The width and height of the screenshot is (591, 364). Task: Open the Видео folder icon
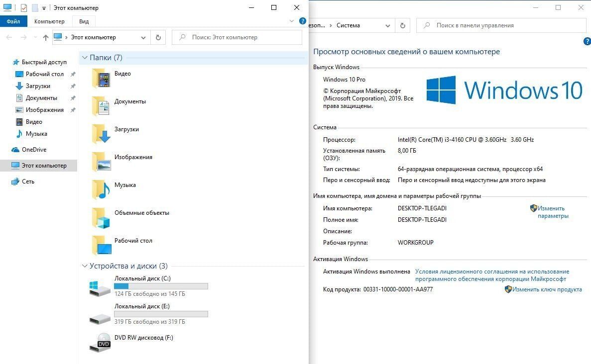101,79
